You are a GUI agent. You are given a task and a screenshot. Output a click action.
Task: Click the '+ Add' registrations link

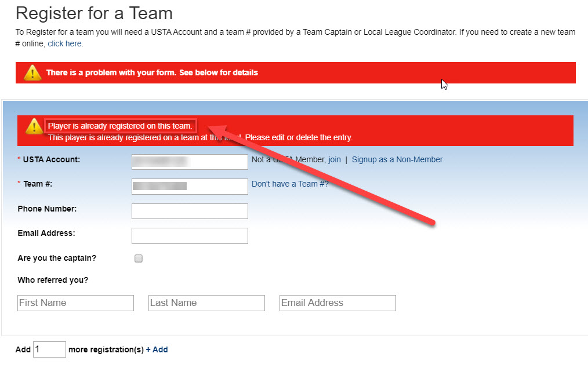(157, 349)
